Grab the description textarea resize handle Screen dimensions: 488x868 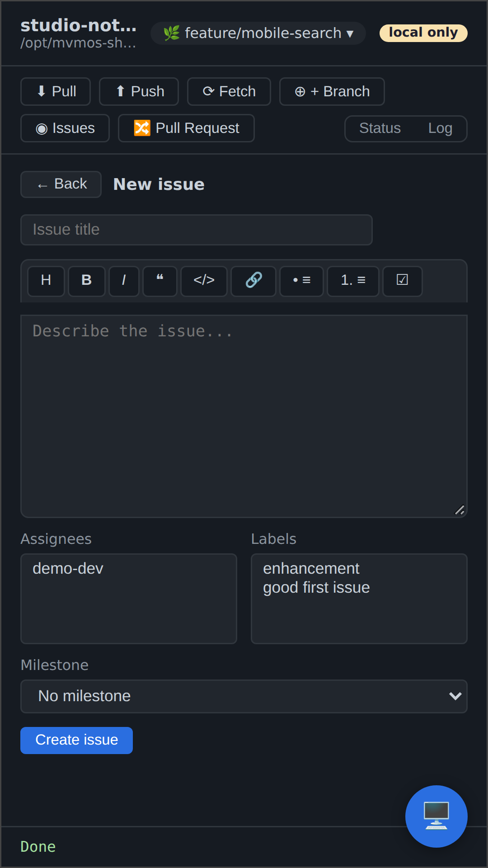[460, 510]
